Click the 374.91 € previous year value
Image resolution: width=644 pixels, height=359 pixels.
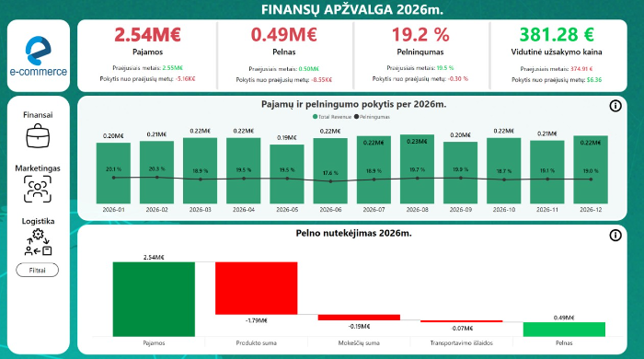(581, 69)
